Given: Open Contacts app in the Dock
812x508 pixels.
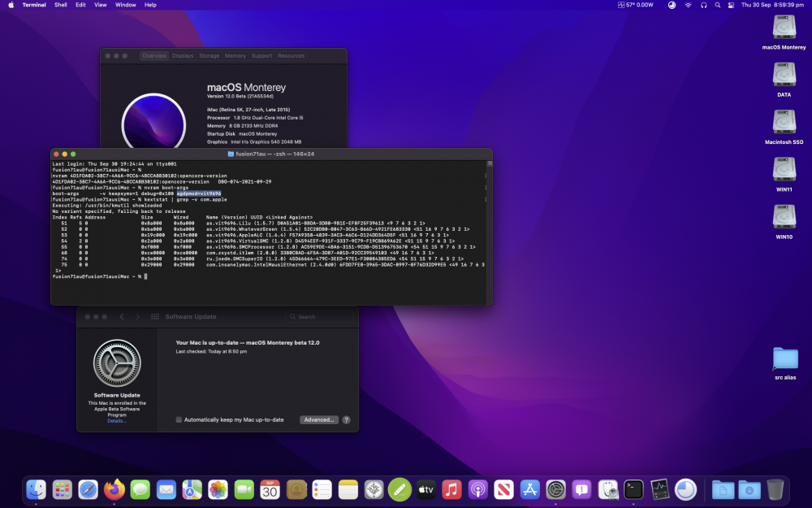Looking at the screenshot, I should tap(296, 489).
